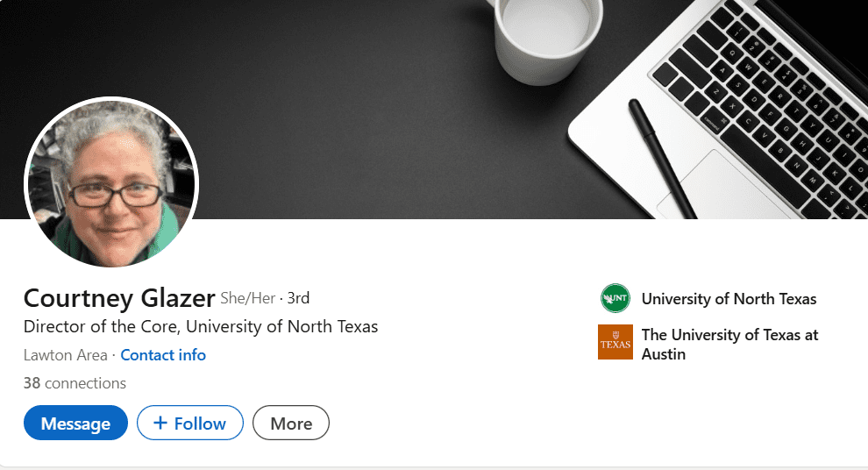View the 38 connections
The height and width of the screenshot is (470, 868).
tap(75, 383)
